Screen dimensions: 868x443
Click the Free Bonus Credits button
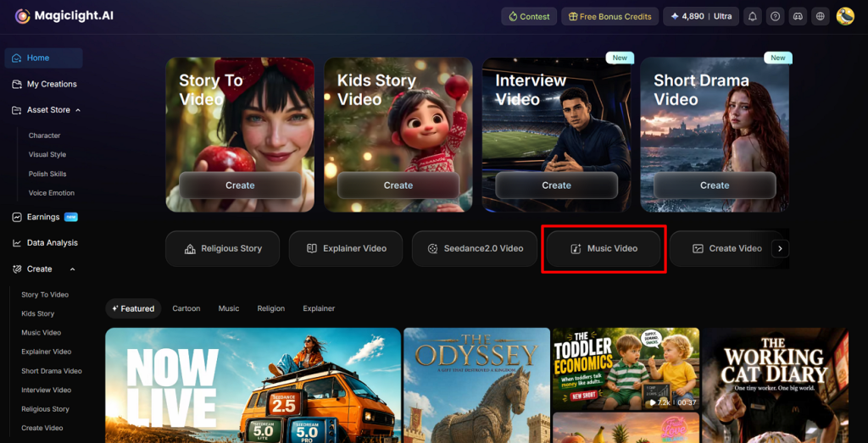click(x=610, y=17)
